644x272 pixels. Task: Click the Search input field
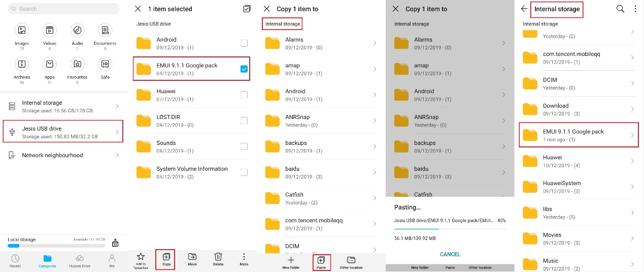point(63,9)
